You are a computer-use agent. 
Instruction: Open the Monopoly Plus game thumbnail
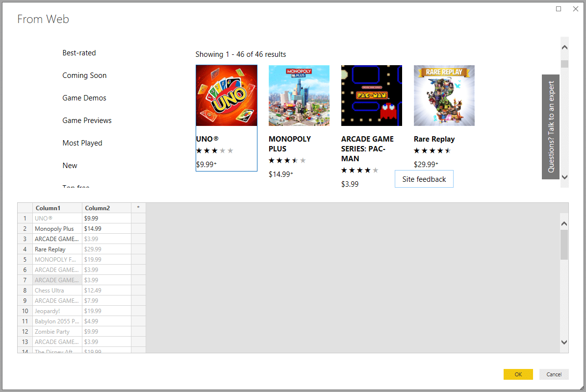tap(299, 95)
